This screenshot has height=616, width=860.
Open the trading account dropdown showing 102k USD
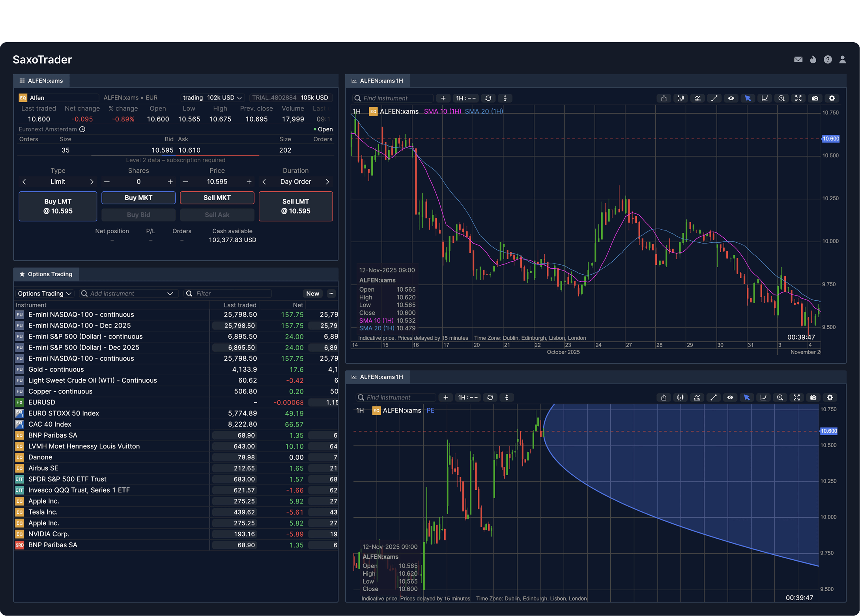coord(211,97)
